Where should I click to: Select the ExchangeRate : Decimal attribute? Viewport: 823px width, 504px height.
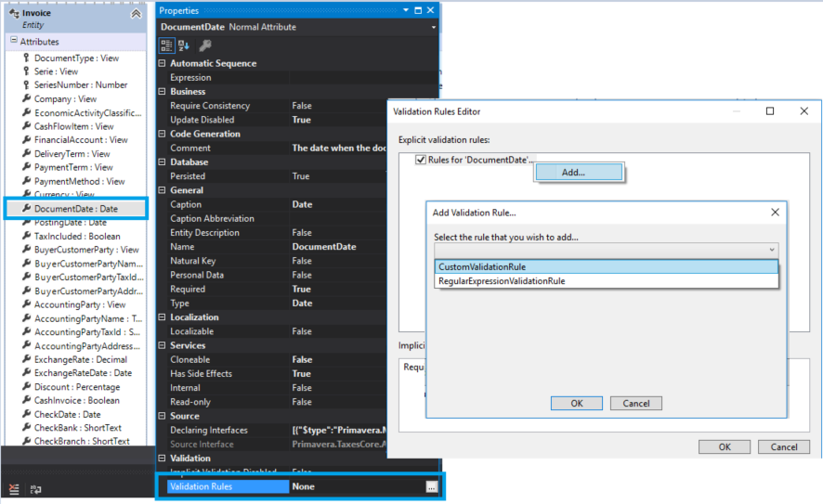point(81,360)
